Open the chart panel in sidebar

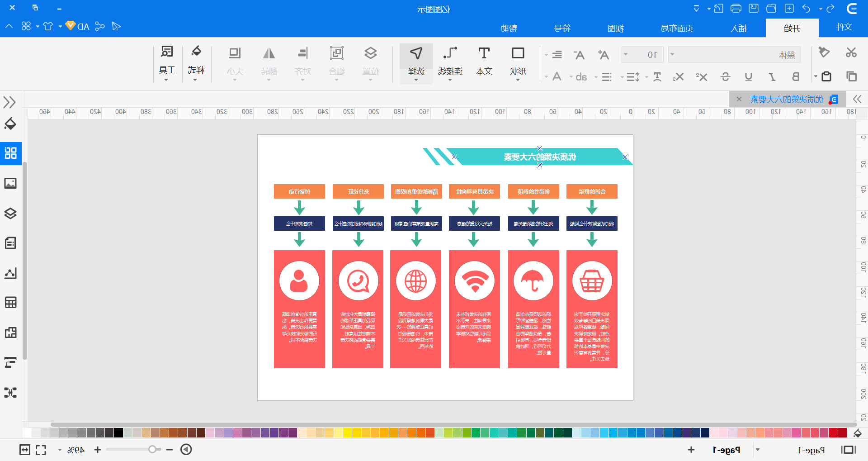click(10, 273)
